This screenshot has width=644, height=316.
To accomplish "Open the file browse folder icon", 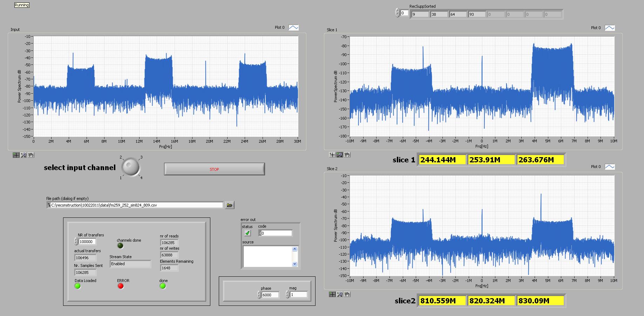I will [230, 205].
